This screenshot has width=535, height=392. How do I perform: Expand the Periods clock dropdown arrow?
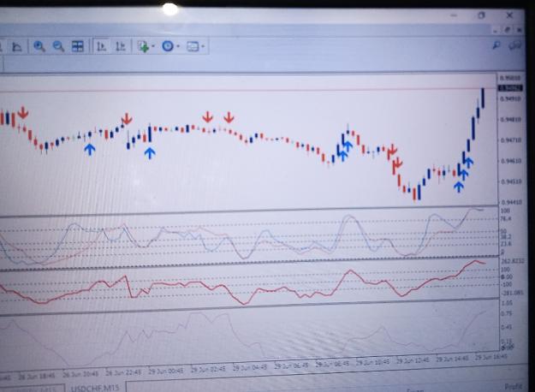click(178, 46)
